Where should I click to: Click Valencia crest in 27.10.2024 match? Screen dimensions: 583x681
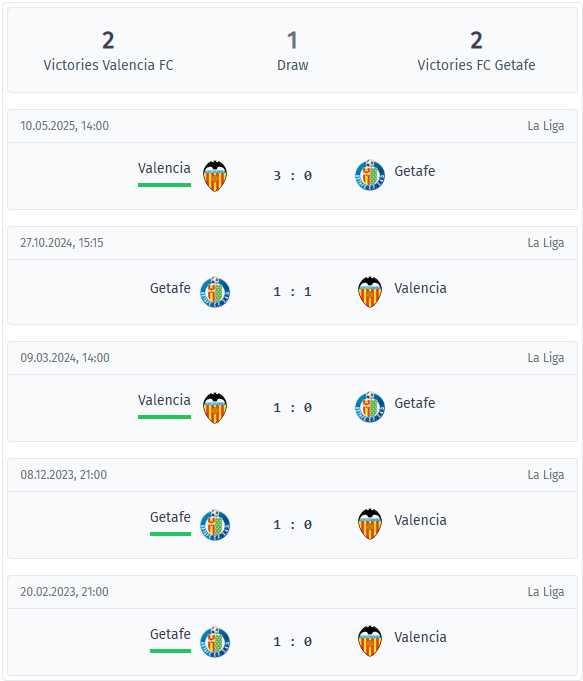tap(370, 292)
